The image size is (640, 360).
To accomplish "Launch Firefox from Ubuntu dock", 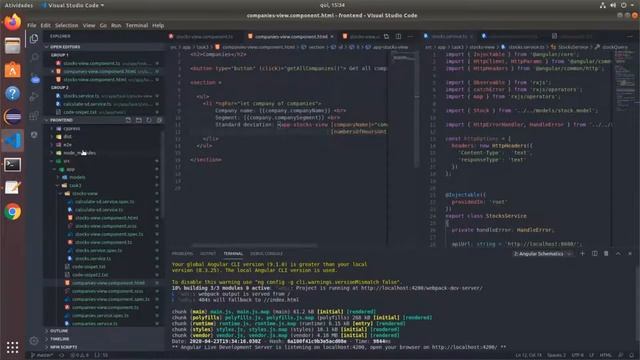I will pyautogui.click(x=13, y=22).
